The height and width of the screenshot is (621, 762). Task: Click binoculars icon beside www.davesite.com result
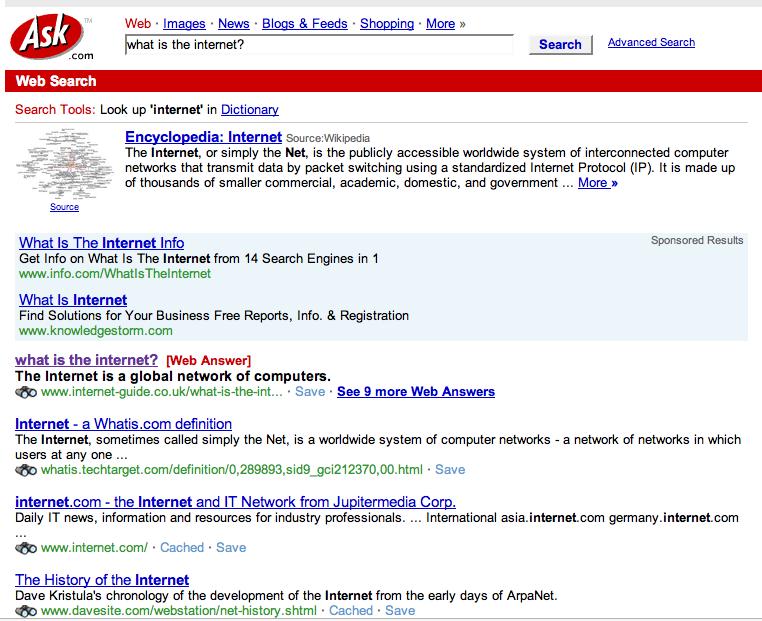[x=27, y=611]
